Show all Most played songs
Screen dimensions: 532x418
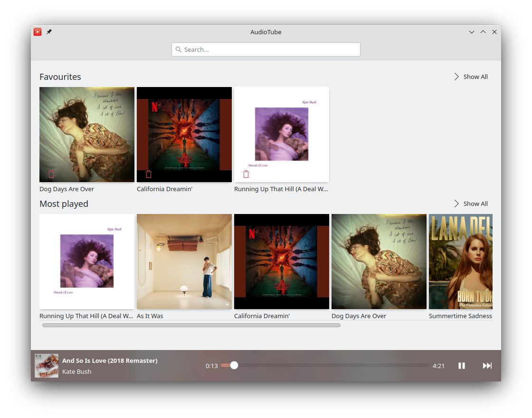(471, 204)
